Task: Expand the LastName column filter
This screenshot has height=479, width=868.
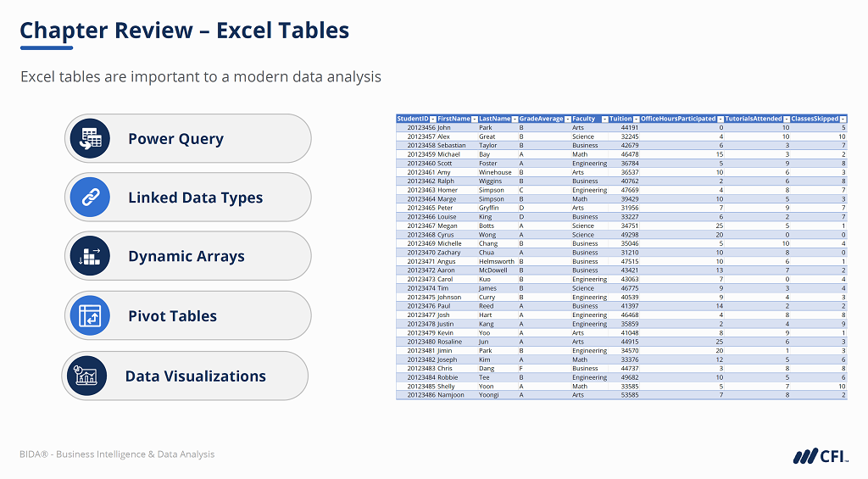Action: 515,120
